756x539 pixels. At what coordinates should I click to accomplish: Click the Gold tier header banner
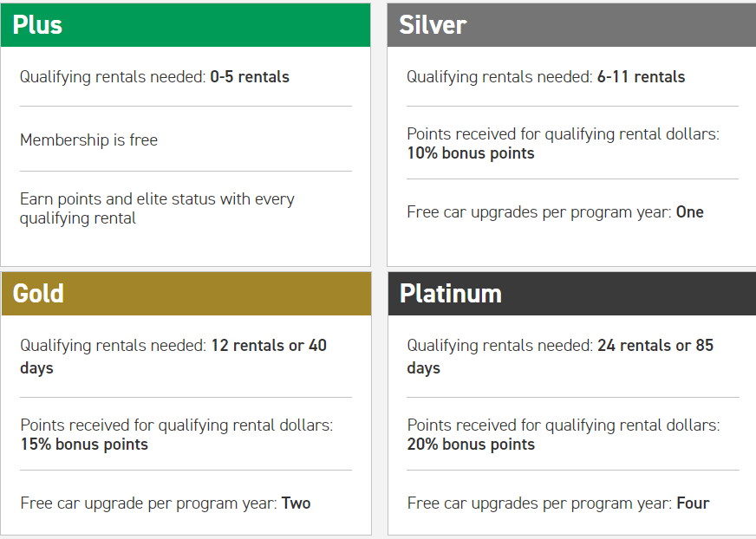pyautogui.click(x=186, y=294)
